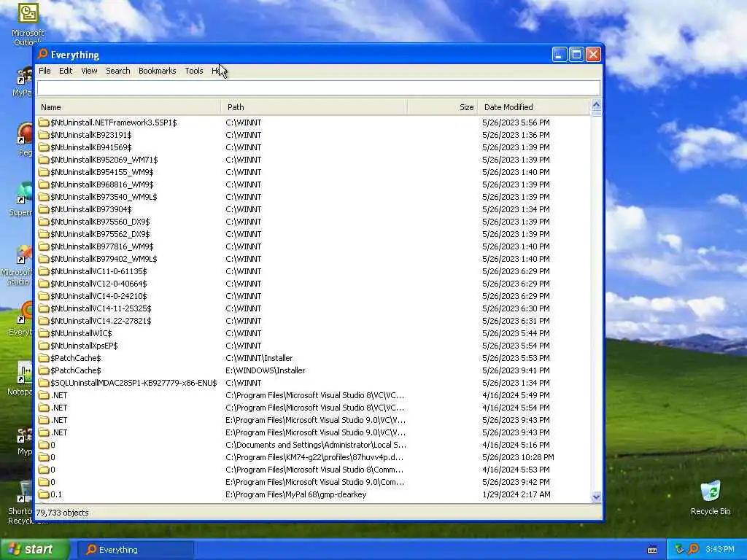Click date 4/16/2024 5:49 PM
The width and height of the screenshot is (747, 560).
point(516,395)
